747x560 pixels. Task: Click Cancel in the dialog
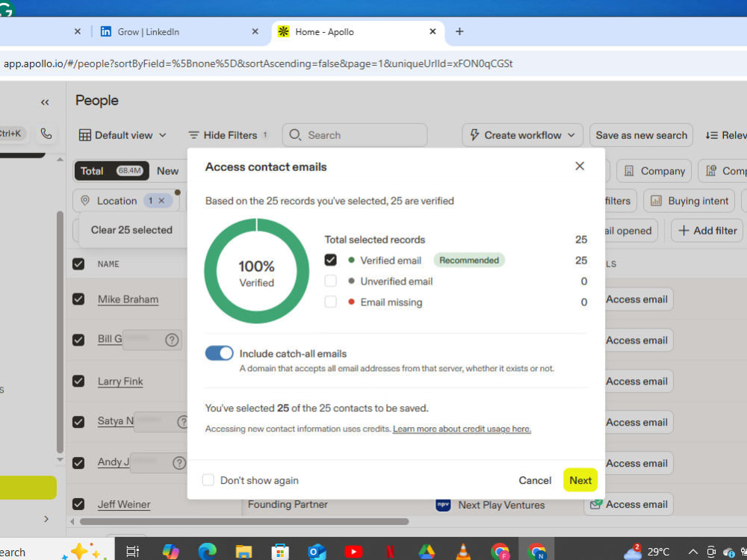(535, 480)
